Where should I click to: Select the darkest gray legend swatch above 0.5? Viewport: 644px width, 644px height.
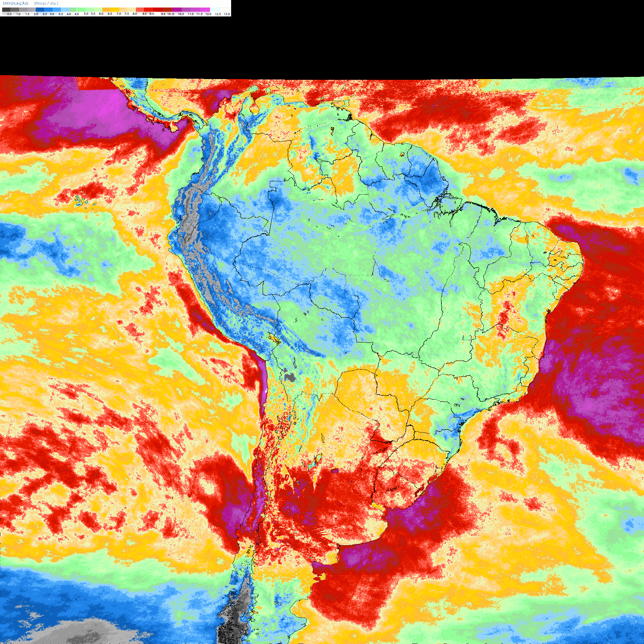tap(6, 10)
